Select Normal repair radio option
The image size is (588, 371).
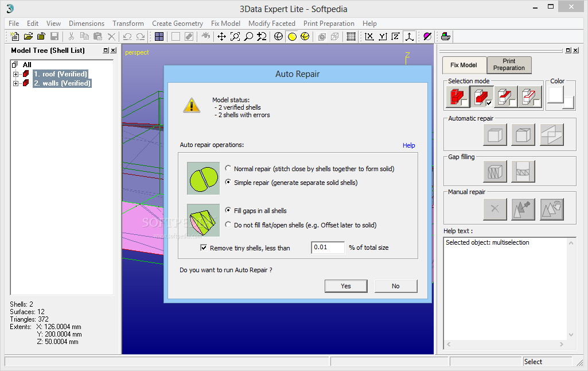(x=228, y=168)
